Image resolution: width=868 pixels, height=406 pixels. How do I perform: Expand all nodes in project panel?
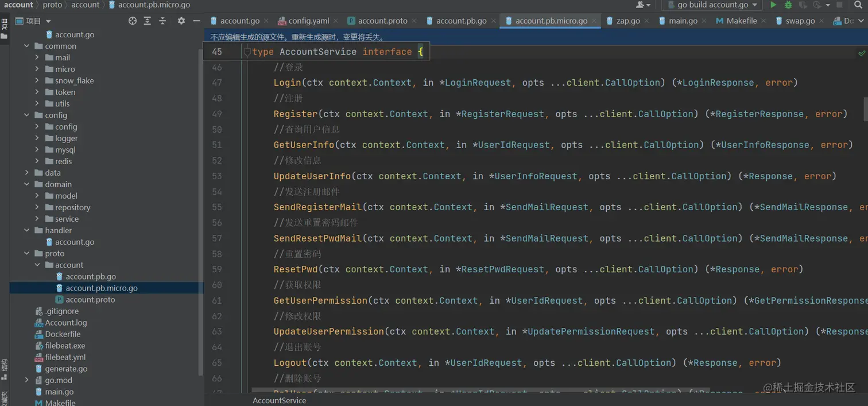[x=148, y=21]
